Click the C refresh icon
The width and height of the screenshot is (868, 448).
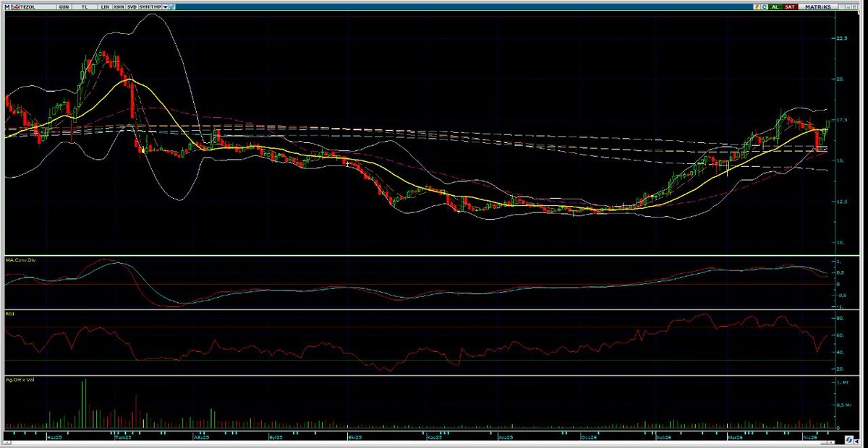click(x=765, y=7)
